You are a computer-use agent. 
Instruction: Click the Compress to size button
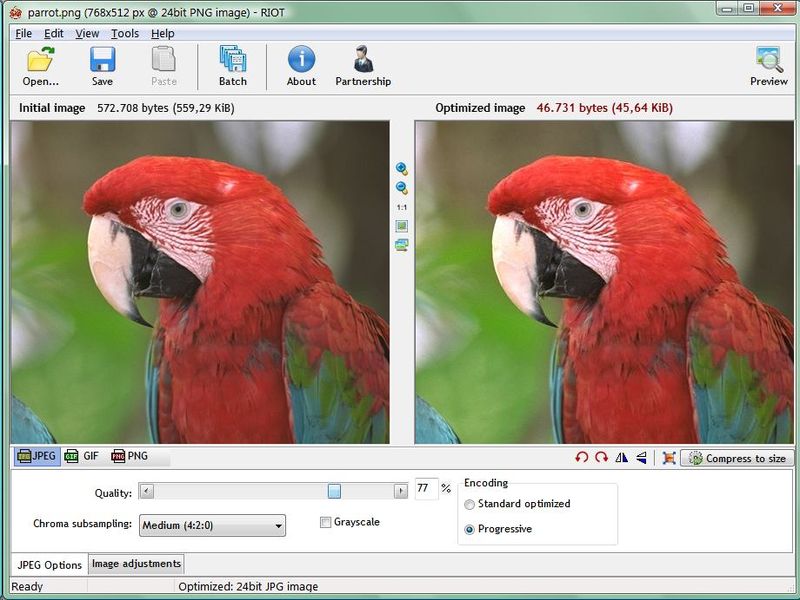pyautogui.click(x=737, y=458)
